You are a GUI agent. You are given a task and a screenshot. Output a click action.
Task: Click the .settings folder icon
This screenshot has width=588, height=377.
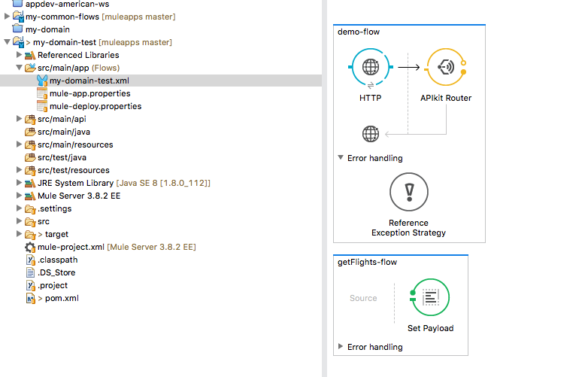(x=30, y=209)
